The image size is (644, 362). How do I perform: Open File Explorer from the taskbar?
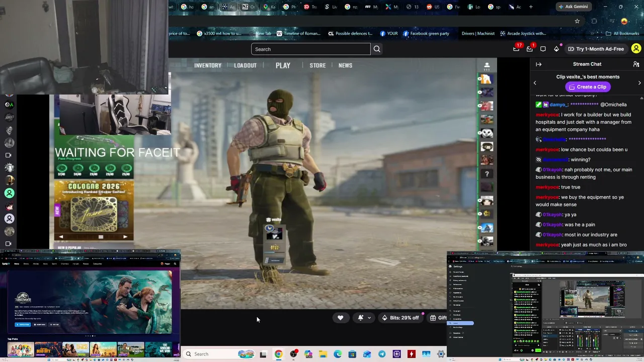323,354
